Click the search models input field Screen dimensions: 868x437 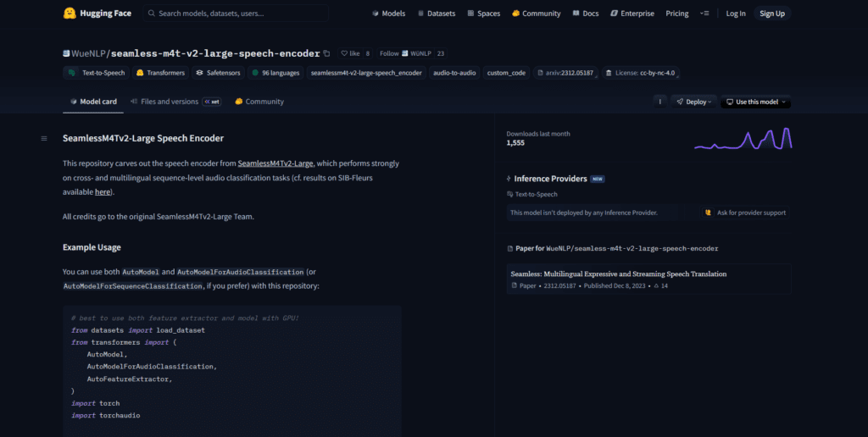(236, 14)
